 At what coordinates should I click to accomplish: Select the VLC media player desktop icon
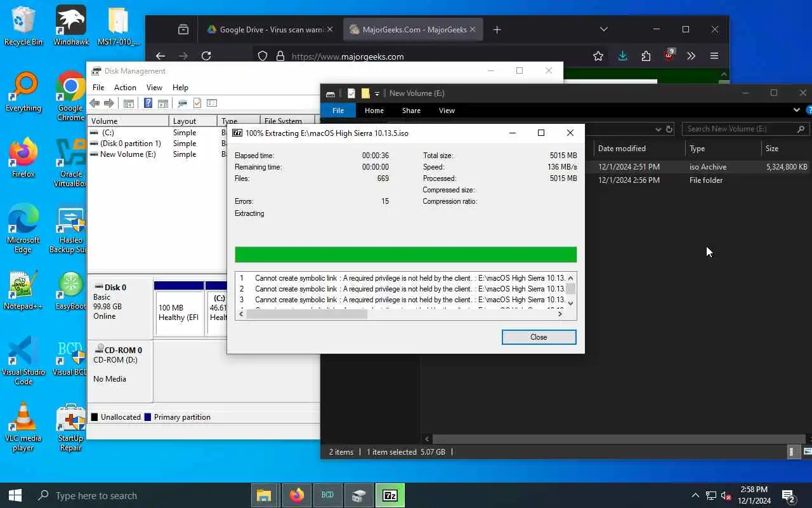tap(23, 427)
